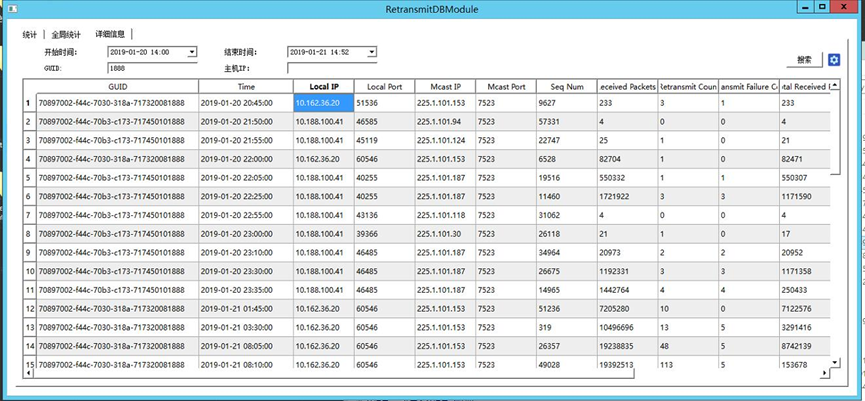Image resolution: width=865 pixels, height=401 pixels.
Task: Click the Local Port cell 43136
Action: click(385, 215)
